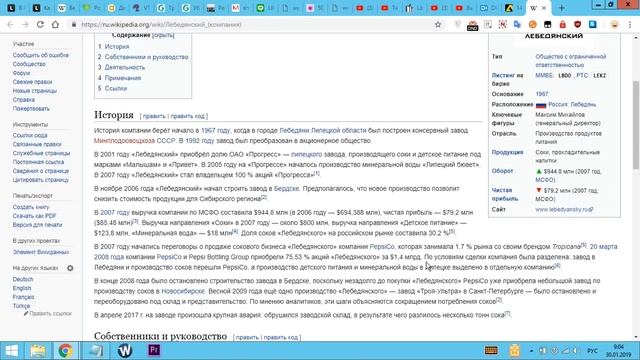Open Свежие правки in sidebar
The height and width of the screenshot is (360, 640).
tap(32, 82)
